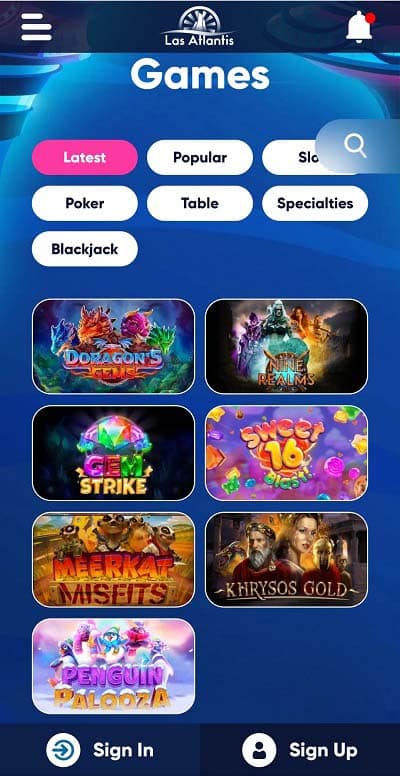Select the Blackjack filter

coord(85,249)
